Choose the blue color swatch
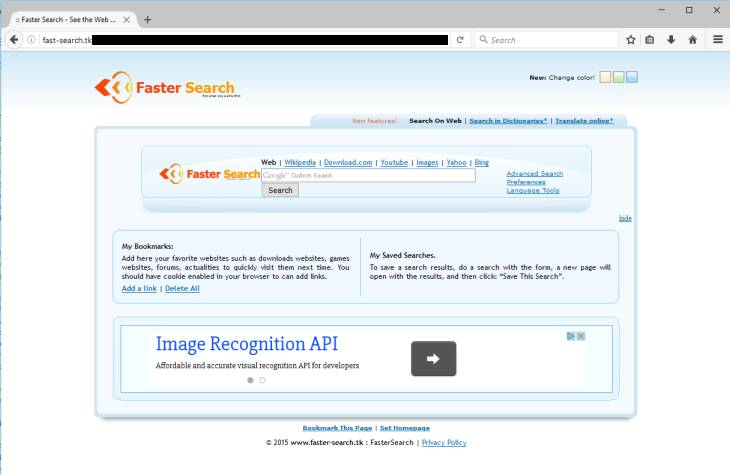The height and width of the screenshot is (475, 730). (632, 77)
